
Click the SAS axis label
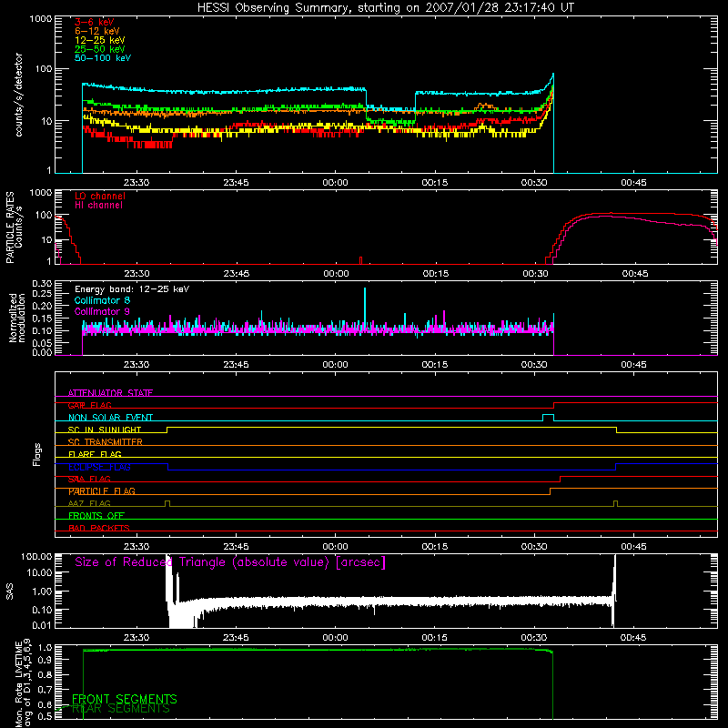coord(10,591)
